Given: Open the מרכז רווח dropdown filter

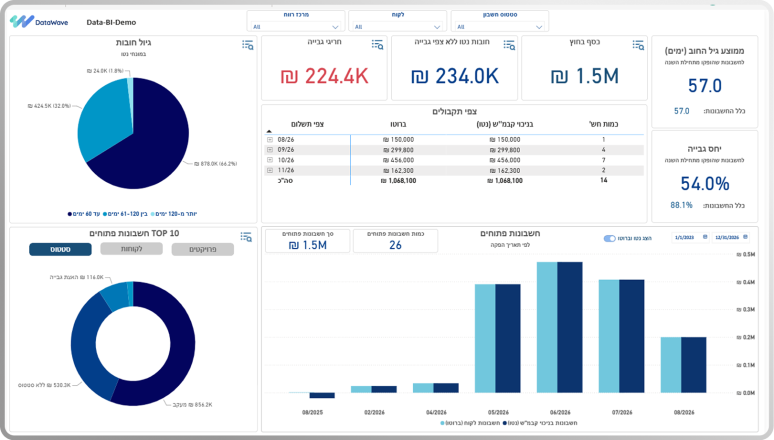Looking at the screenshot, I should pyautogui.click(x=296, y=27).
